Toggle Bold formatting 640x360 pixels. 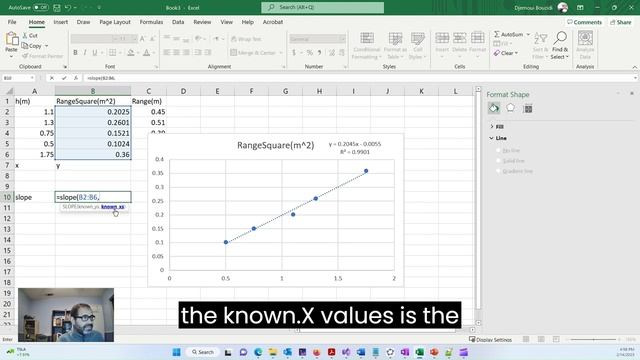(x=75, y=53)
